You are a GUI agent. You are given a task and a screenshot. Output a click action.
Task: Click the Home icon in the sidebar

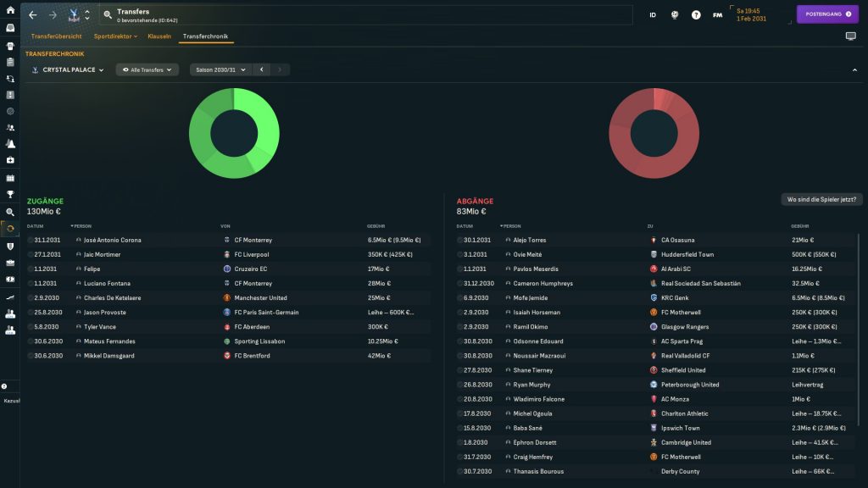pos(10,9)
